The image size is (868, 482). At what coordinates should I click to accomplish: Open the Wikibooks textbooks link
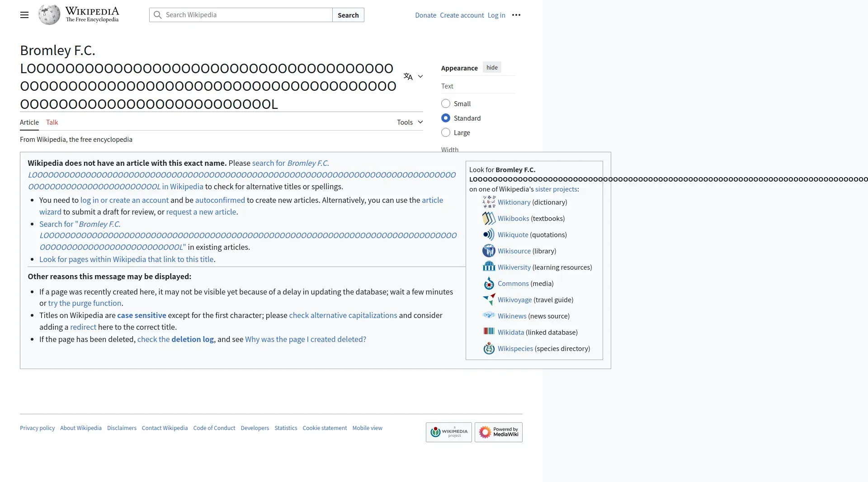514,218
